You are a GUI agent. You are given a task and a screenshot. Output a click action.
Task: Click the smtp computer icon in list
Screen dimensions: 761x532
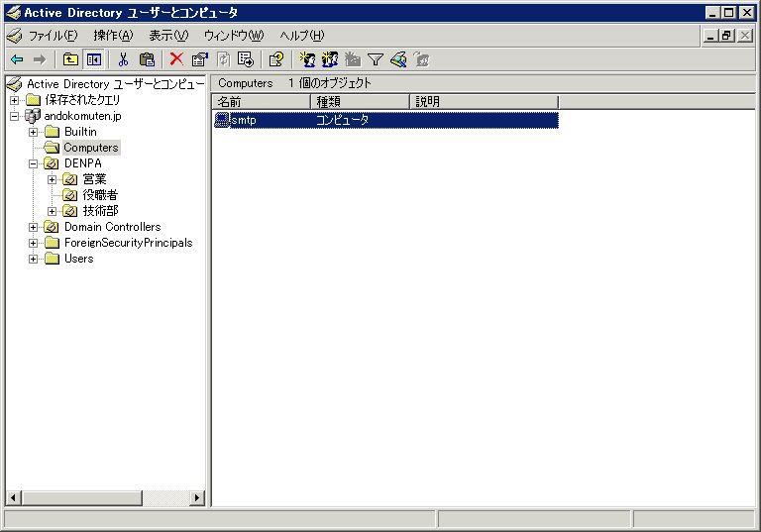click(x=222, y=120)
